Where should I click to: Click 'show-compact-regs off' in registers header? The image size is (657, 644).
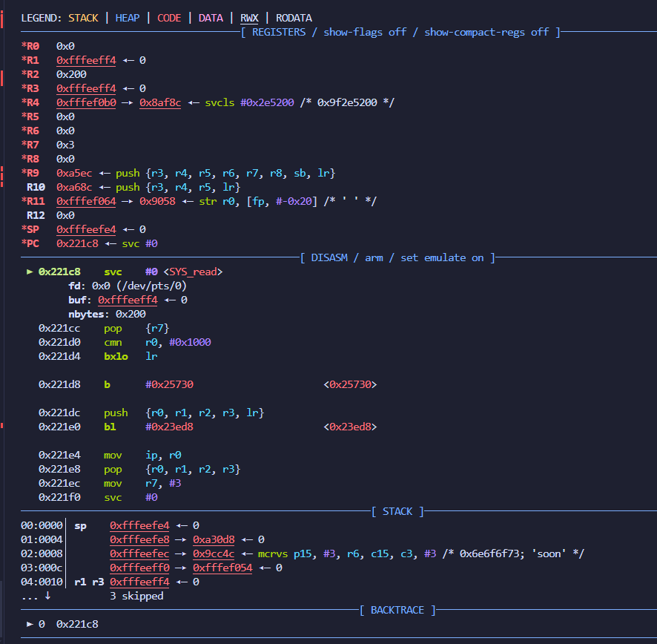coord(486,32)
